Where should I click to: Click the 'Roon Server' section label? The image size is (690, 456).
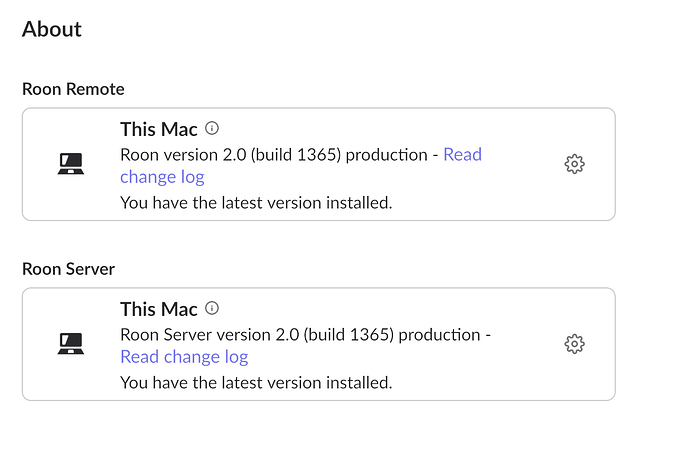(x=68, y=269)
